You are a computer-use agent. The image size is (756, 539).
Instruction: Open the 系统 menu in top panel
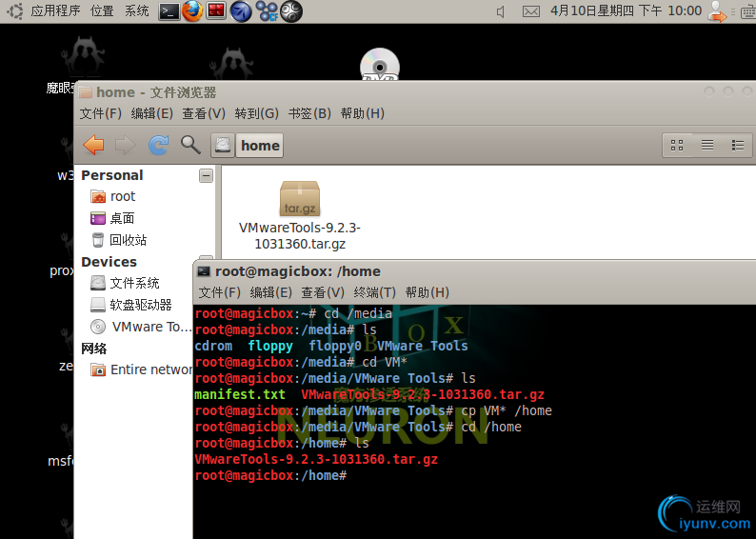pos(137,10)
